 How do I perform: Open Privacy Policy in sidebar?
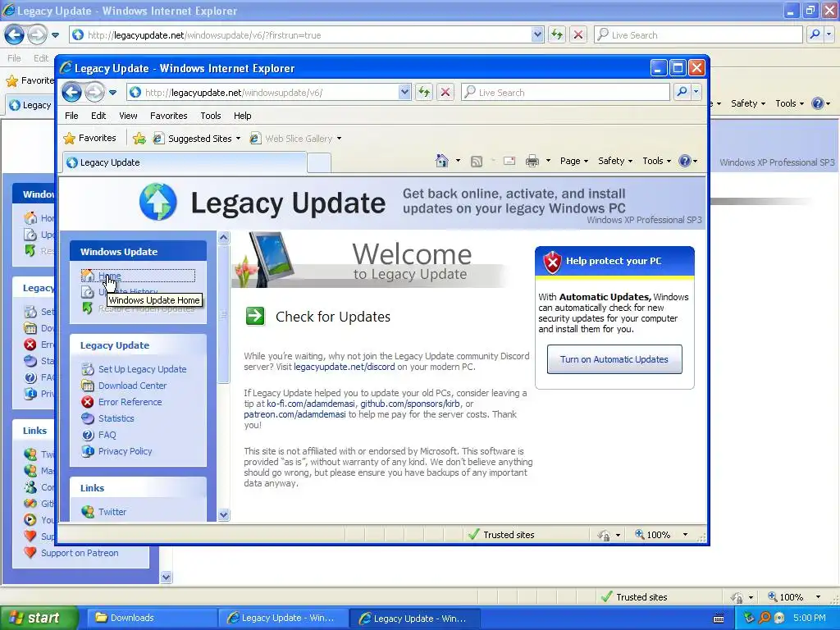(126, 451)
